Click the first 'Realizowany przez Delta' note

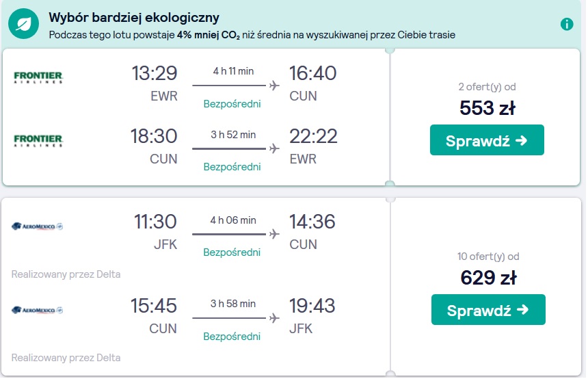66,274
